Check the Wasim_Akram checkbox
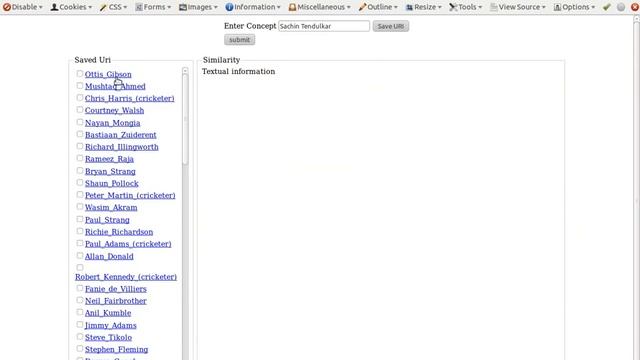The height and width of the screenshot is (360, 640). [80, 207]
